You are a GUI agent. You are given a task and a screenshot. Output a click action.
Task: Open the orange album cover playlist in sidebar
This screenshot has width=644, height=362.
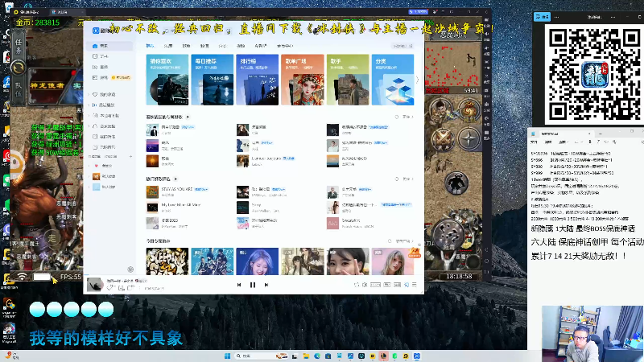coord(96,176)
